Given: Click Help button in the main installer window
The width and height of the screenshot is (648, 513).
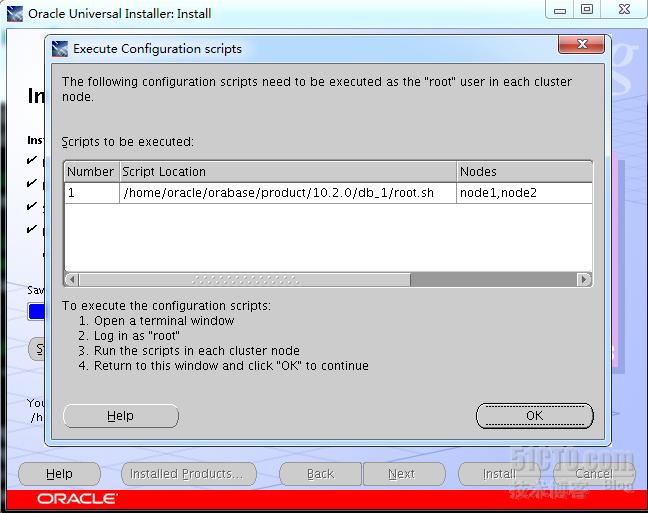Looking at the screenshot, I should click(60, 474).
